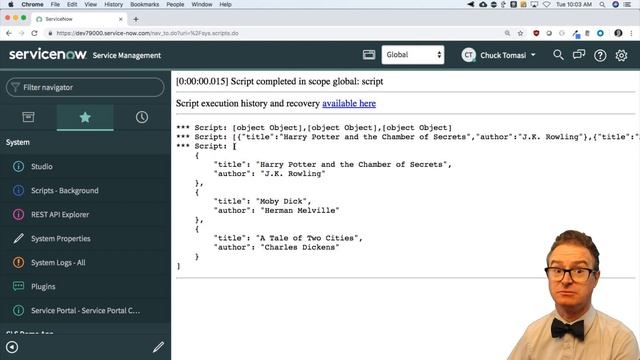Open the system settings gear

621,55
